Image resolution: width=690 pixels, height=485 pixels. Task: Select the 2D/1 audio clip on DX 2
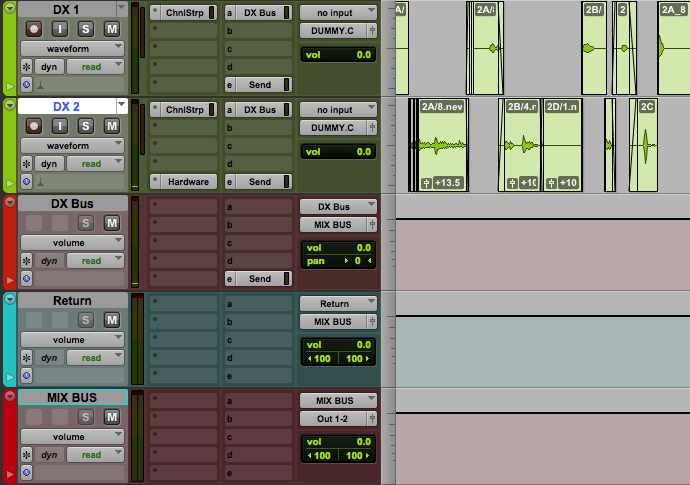[x=563, y=145]
